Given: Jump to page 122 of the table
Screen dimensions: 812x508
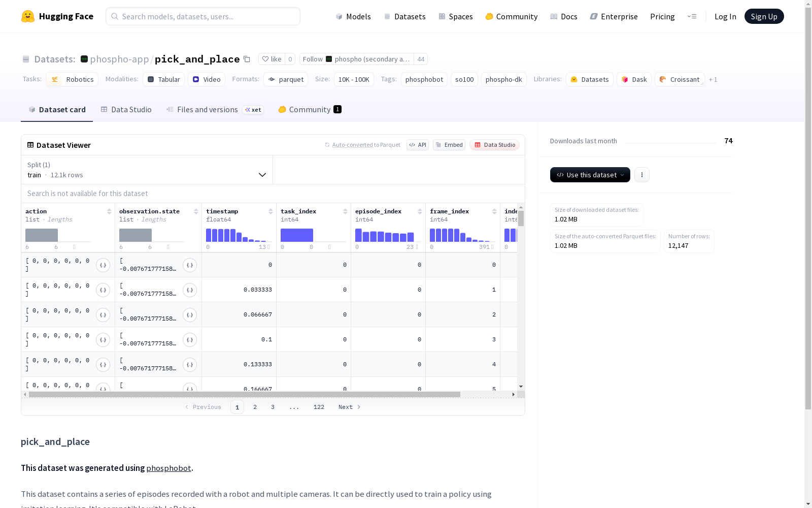Looking at the screenshot, I should coord(319,407).
